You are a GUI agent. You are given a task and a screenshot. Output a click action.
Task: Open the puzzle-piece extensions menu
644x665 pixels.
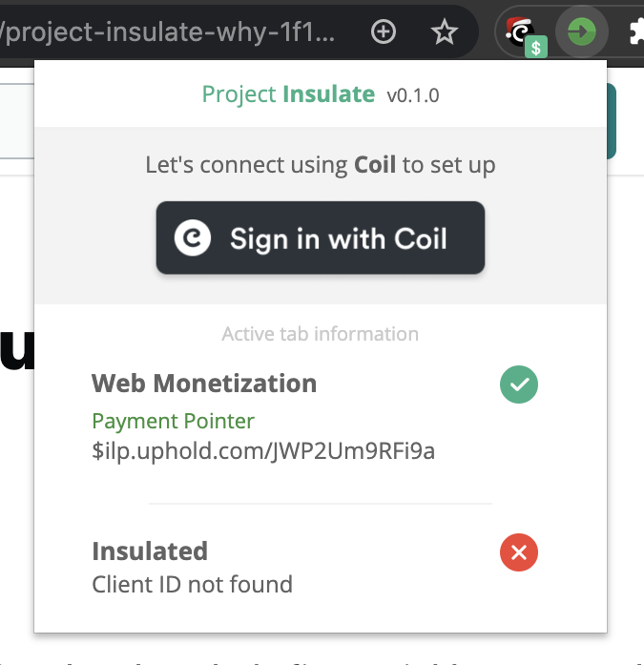[x=636, y=31]
